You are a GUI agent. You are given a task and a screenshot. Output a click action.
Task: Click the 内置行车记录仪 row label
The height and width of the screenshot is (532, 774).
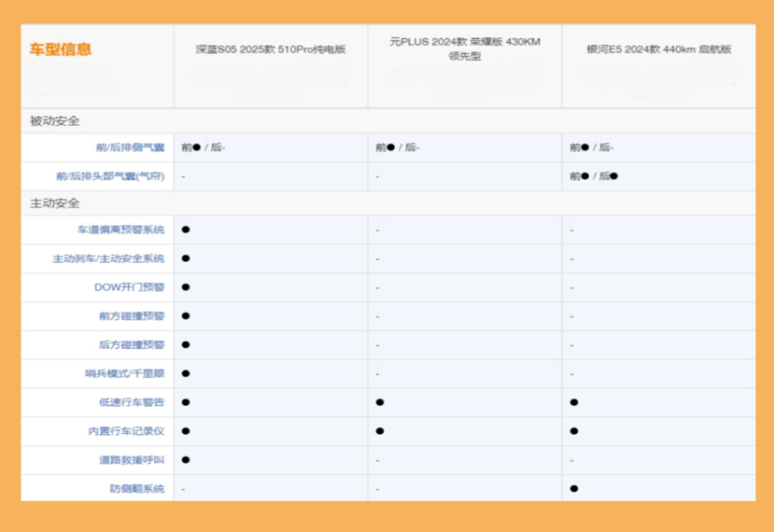pyautogui.click(x=126, y=431)
